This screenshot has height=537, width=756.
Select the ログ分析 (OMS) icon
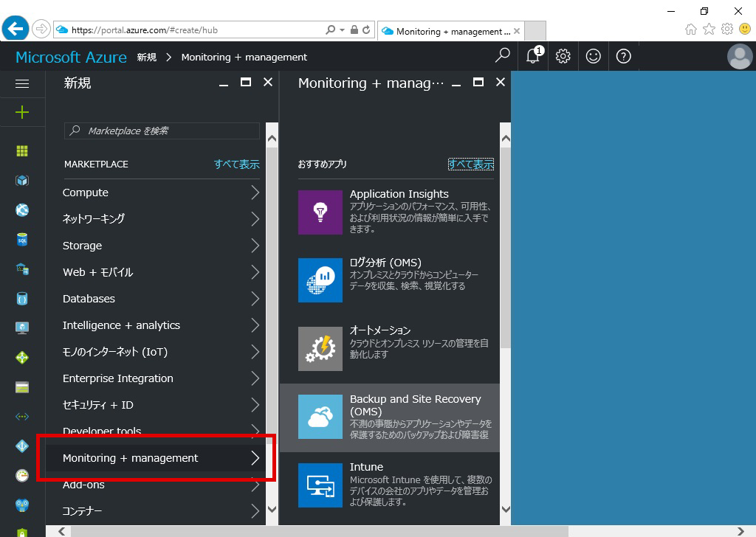(x=320, y=280)
